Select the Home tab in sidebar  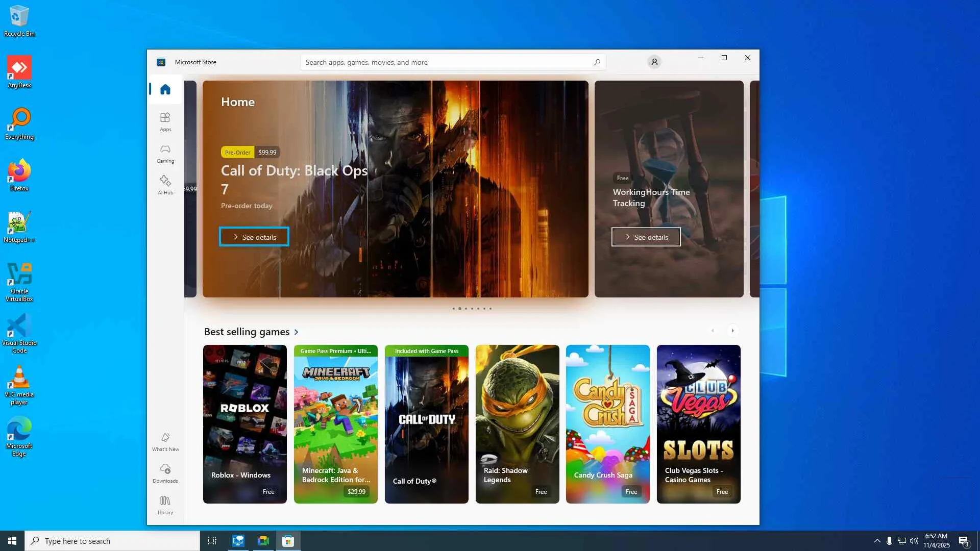pyautogui.click(x=165, y=90)
